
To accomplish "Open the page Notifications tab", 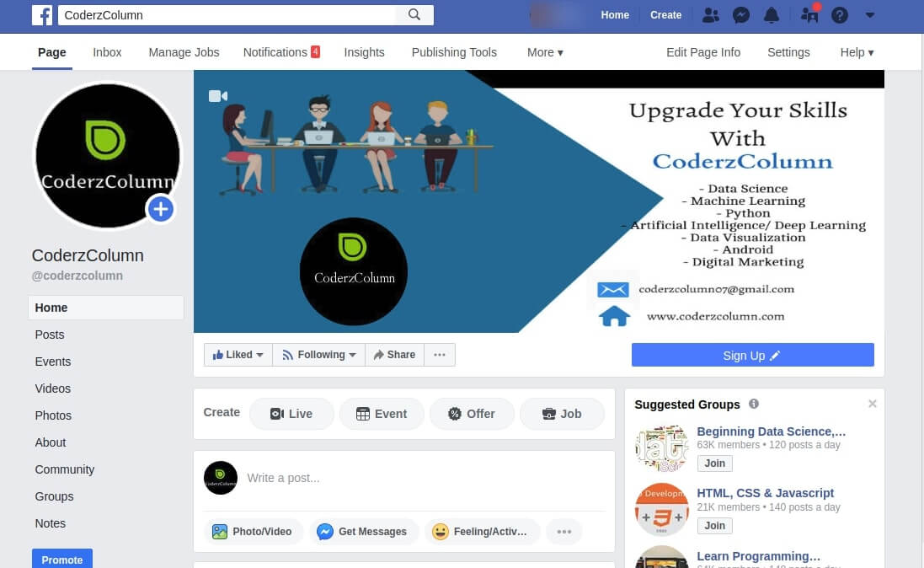I will click(x=281, y=52).
